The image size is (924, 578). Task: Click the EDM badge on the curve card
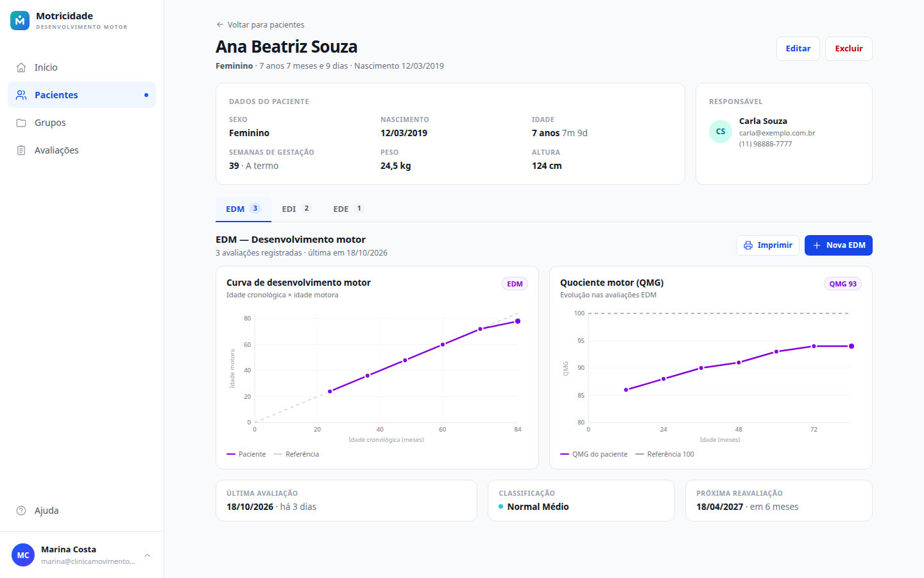(x=515, y=284)
